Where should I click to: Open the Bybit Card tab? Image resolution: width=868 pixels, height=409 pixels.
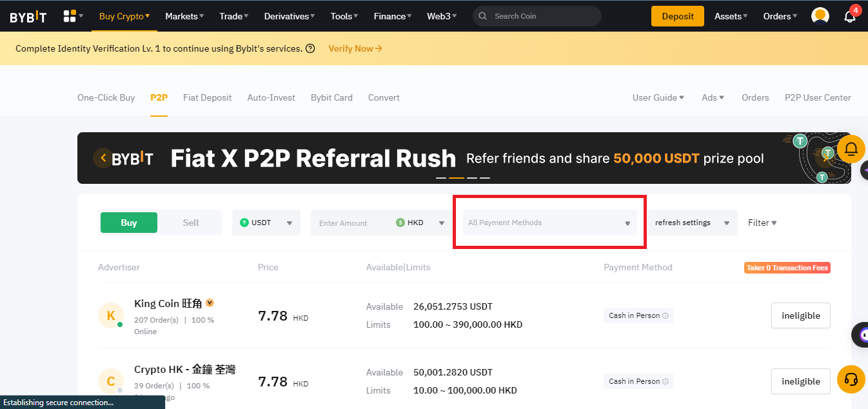331,97
